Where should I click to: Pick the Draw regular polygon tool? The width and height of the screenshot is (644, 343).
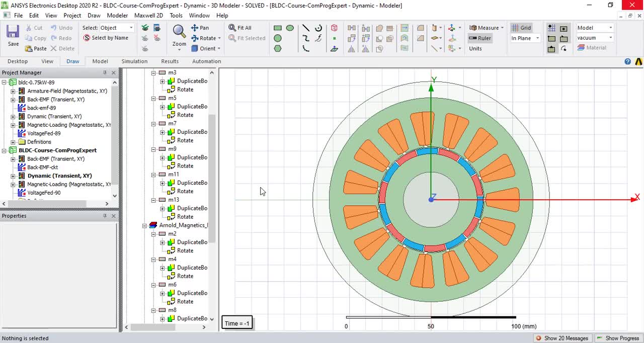[277, 49]
